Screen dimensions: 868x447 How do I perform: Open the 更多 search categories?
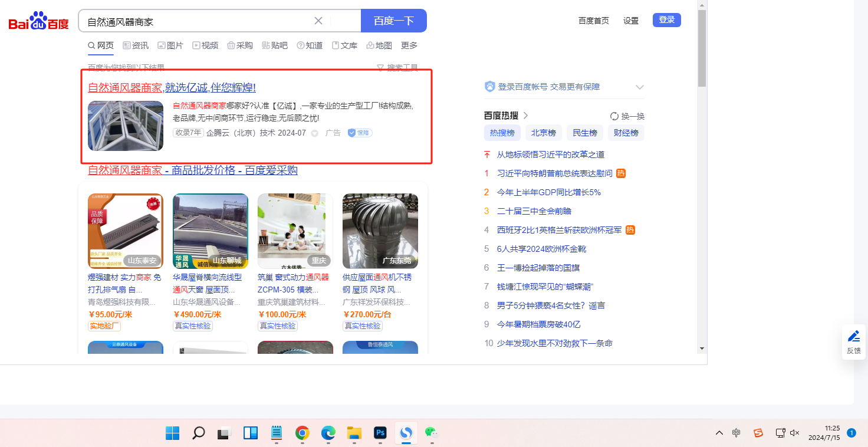click(x=409, y=45)
